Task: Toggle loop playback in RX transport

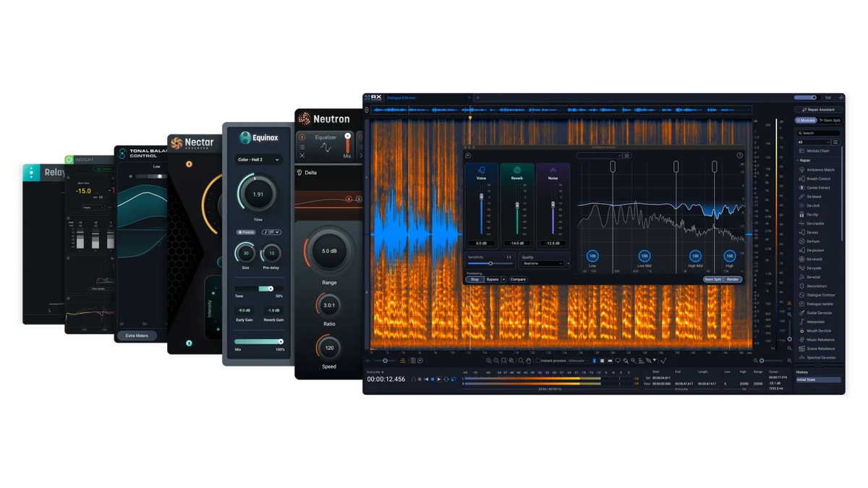Action: point(446,379)
